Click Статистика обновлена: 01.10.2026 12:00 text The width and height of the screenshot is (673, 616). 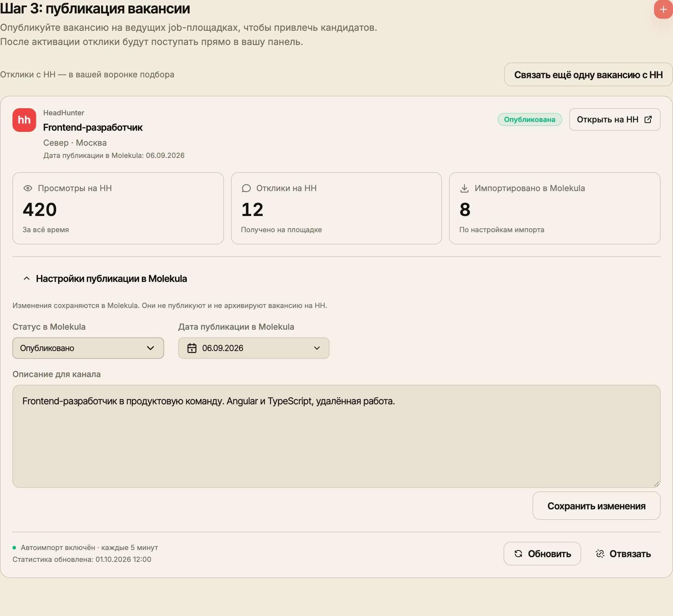[82, 559]
